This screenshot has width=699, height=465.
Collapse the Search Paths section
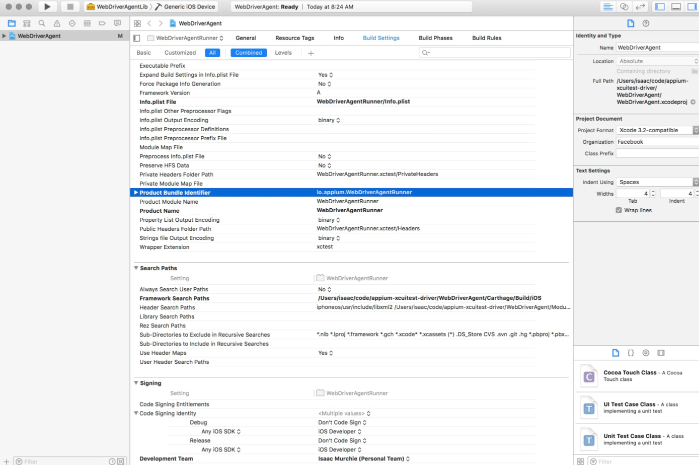[x=136, y=268]
